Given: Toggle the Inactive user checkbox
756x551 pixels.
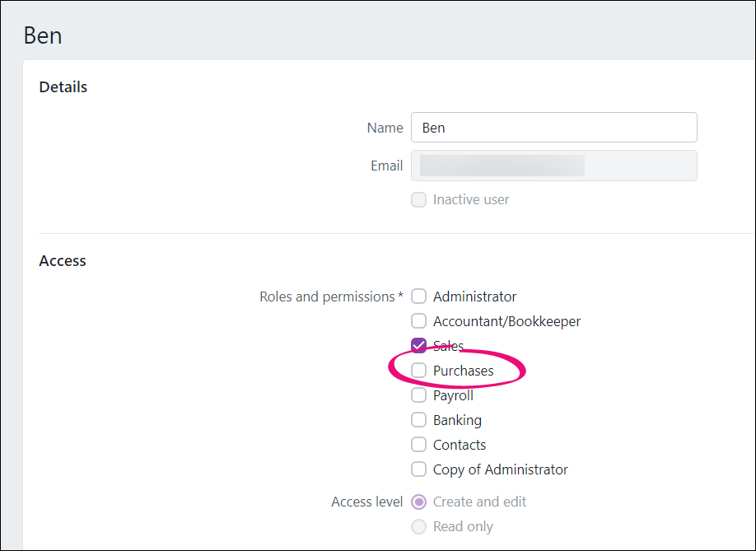Looking at the screenshot, I should click(x=418, y=199).
